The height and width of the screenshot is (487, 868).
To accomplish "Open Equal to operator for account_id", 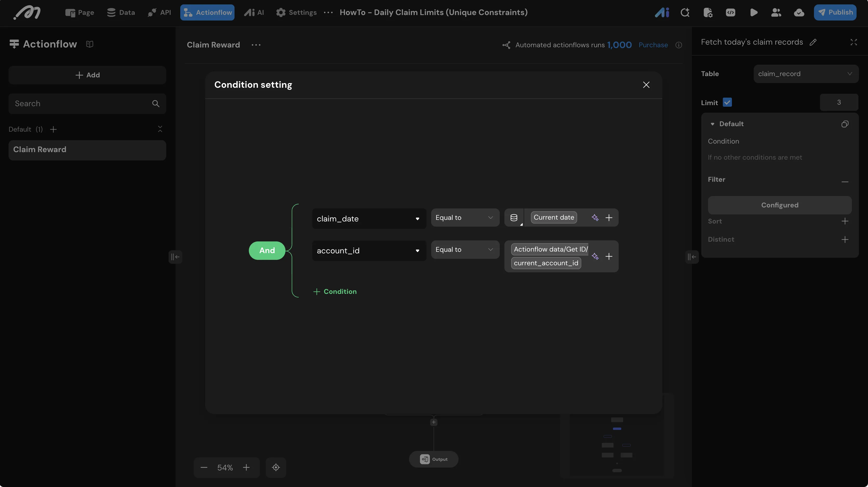I will [x=465, y=249].
